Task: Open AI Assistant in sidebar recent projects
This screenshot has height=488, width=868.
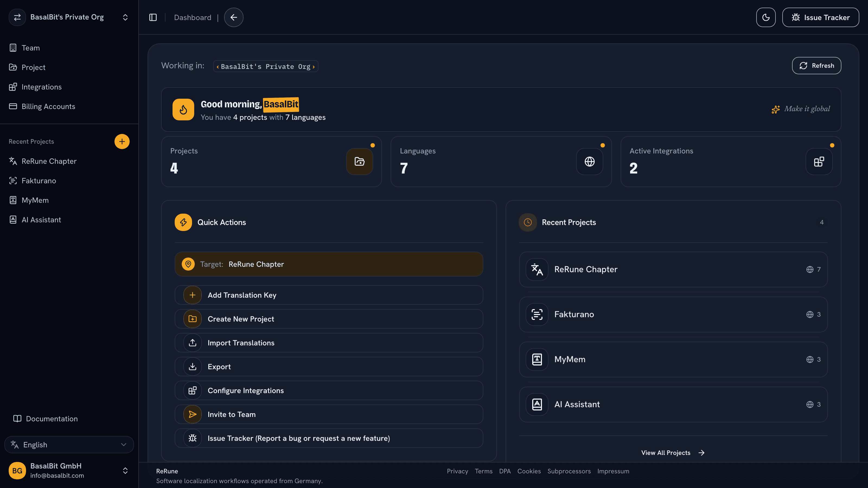Action: [69, 220]
